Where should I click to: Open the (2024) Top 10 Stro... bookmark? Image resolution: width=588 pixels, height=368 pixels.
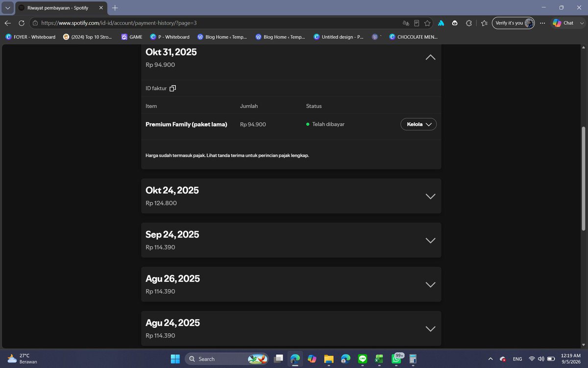[x=88, y=37]
